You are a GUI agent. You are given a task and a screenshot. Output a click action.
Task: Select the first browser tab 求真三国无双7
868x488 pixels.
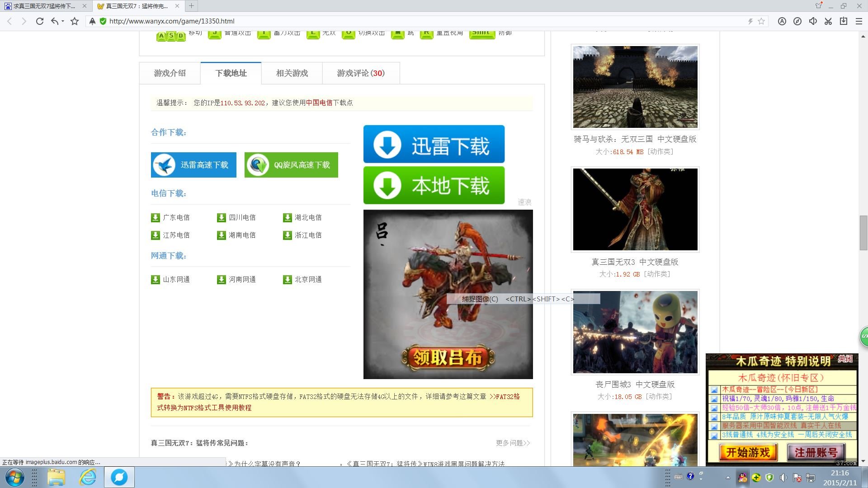(45, 6)
